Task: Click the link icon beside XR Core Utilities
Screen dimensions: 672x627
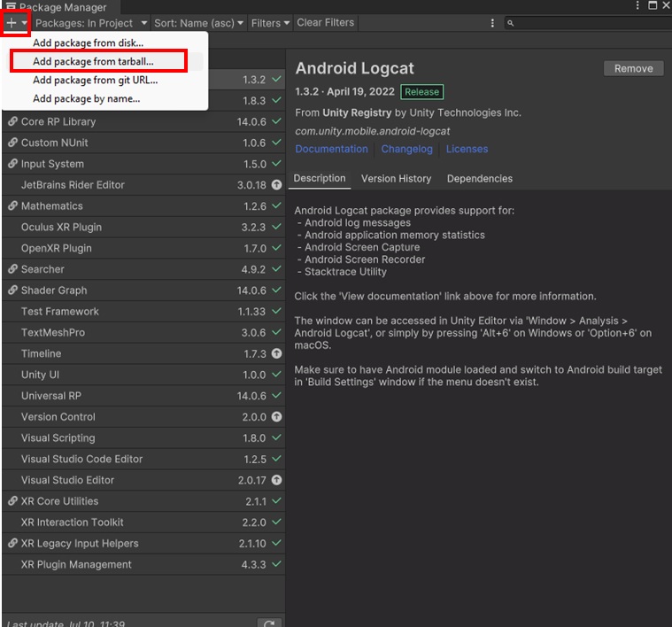Action: 12,501
